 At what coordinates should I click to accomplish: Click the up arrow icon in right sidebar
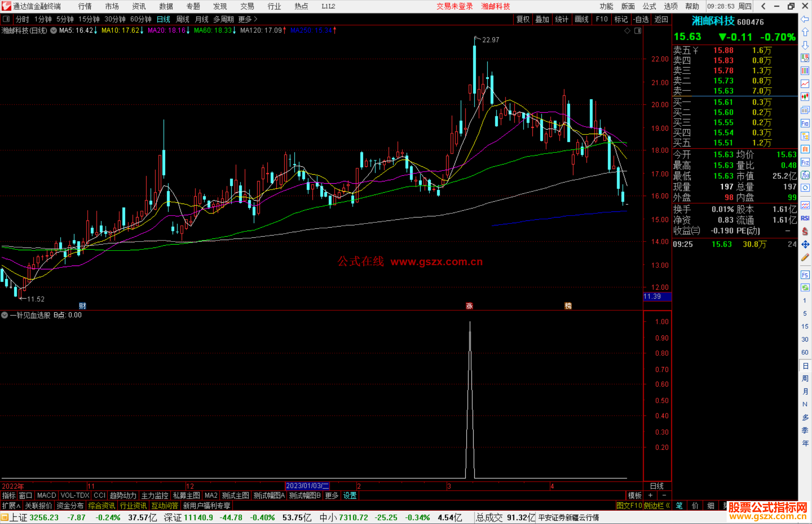pos(805,32)
